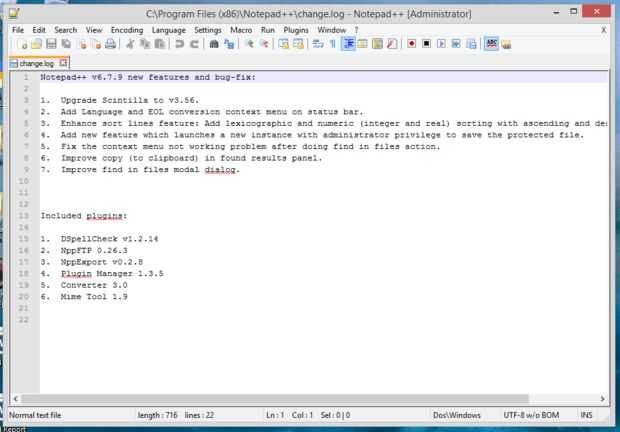620x432 pixels.
Task: Toggle synchronize horizontal scrolling
Action: click(x=299, y=44)
